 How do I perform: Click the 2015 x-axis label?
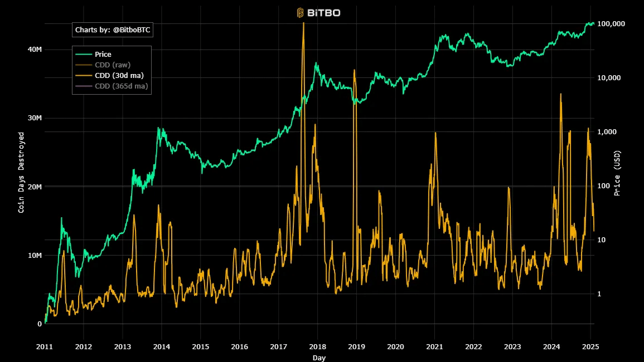tap(200, 347)
